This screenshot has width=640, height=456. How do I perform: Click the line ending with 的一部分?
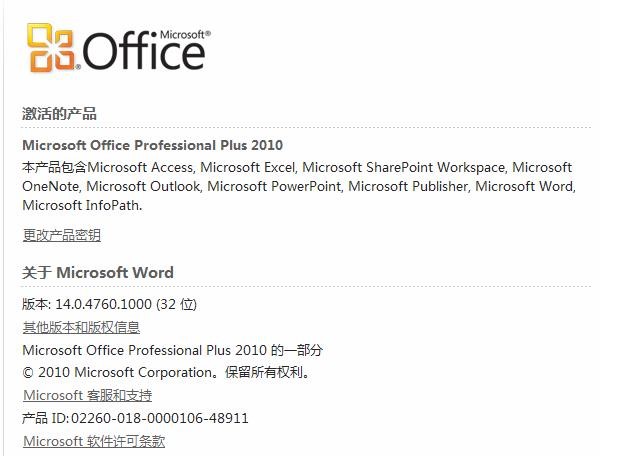coord(173,350)
